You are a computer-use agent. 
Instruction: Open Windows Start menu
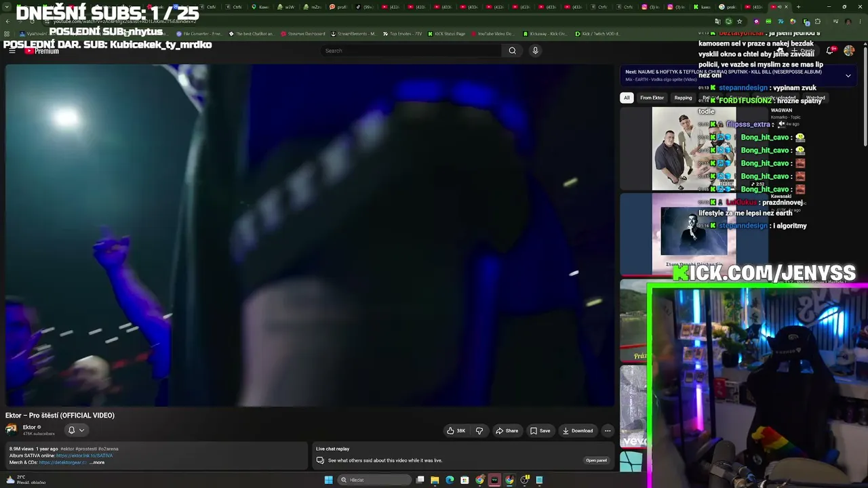click(328, 480)
